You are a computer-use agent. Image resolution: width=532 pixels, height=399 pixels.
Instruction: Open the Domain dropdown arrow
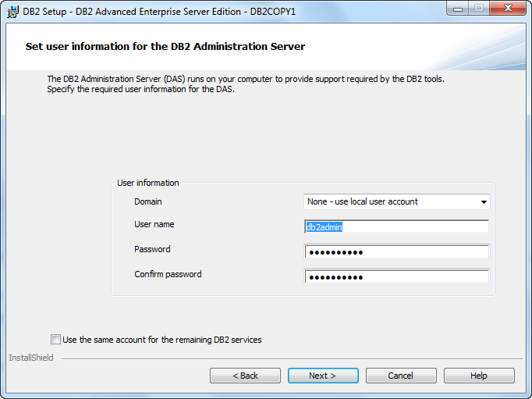tap(484, 202)
